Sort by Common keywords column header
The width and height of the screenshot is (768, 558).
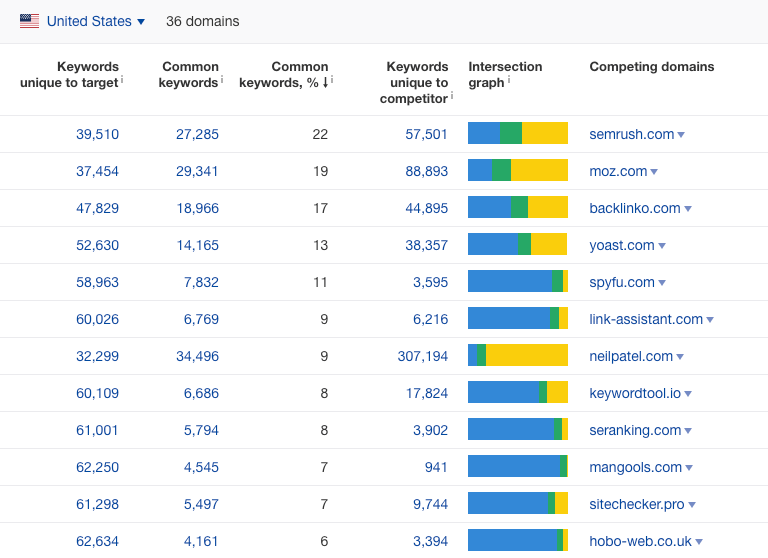(x=189, y=74)
